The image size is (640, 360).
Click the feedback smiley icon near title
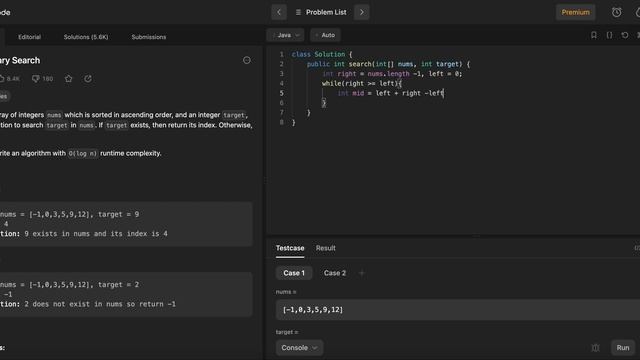247,60
